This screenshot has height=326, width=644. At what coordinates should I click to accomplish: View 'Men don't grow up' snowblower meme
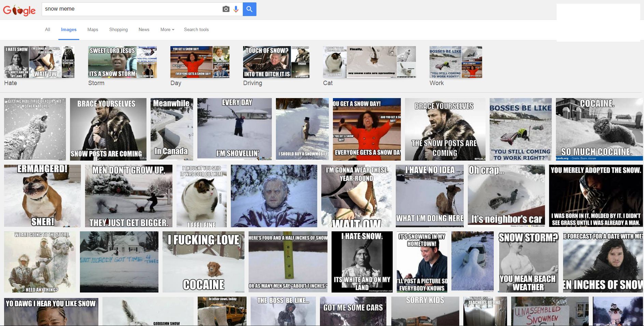(x=128, y=196)
